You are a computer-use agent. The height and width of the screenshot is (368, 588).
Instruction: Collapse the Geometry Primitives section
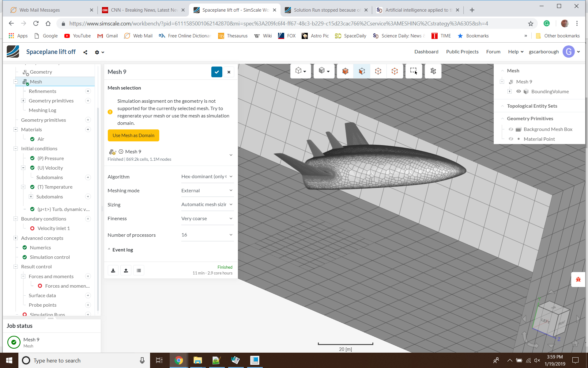point(503,118)
